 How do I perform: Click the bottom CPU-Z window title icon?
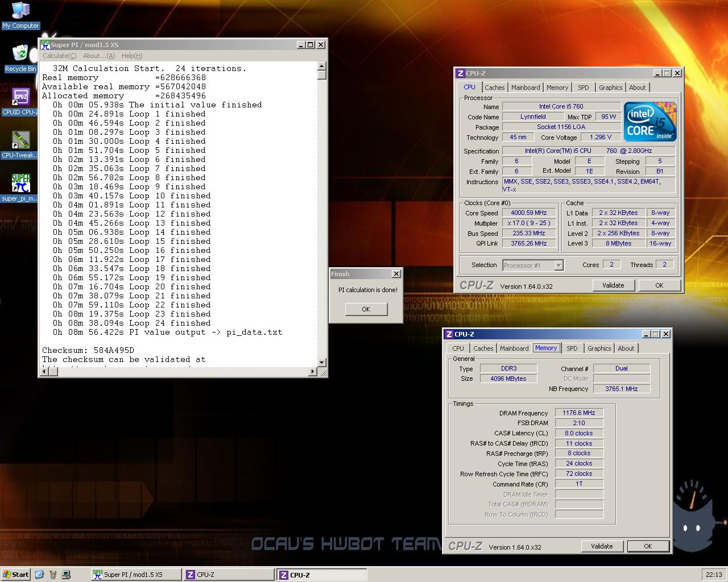coord(449,334)
